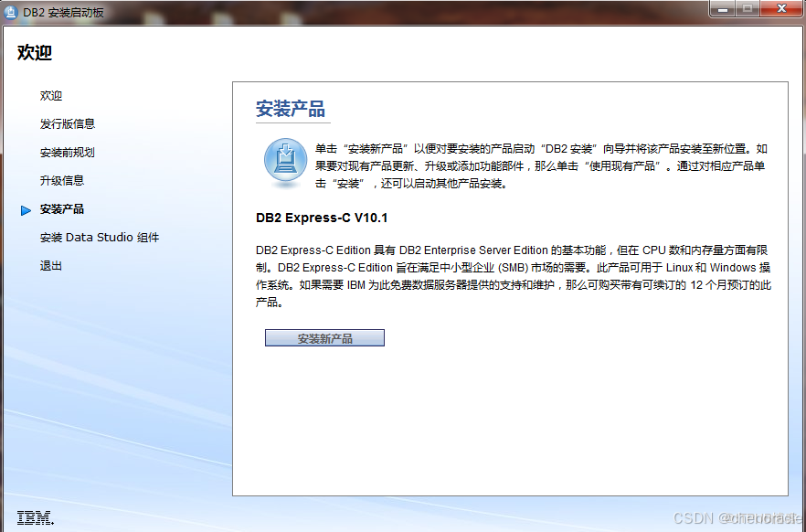Click the 安装产品 panel heading

pos(291,109)
